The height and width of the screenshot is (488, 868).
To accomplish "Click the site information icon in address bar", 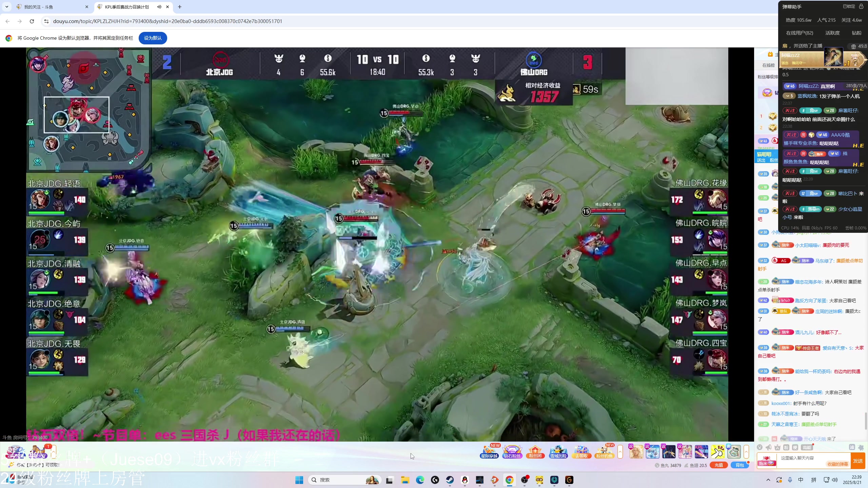I will point(46,21).
